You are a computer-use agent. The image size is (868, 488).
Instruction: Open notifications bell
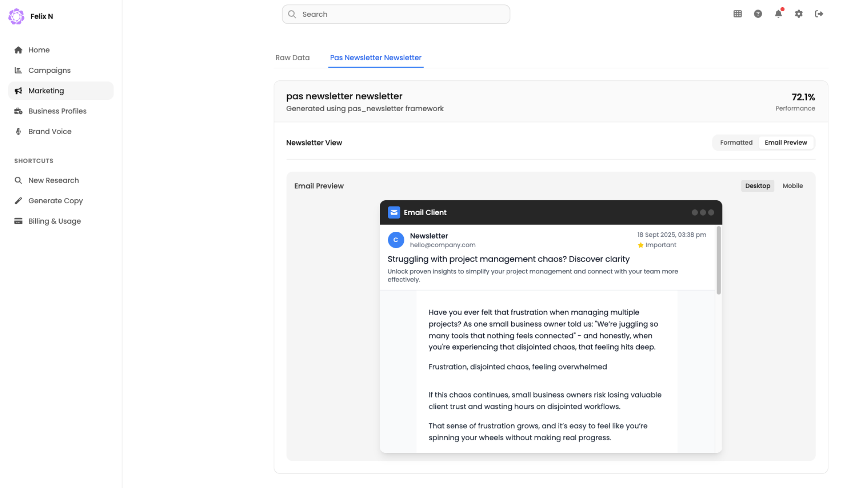point(778,14)
